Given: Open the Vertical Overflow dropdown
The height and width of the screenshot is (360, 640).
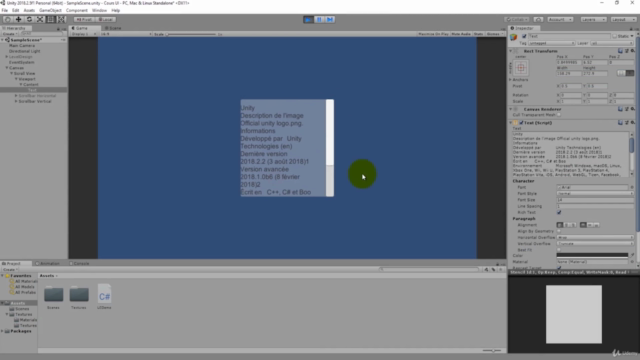Looking at the screenshot, I should pyautogui.click(x=595, y=244).
